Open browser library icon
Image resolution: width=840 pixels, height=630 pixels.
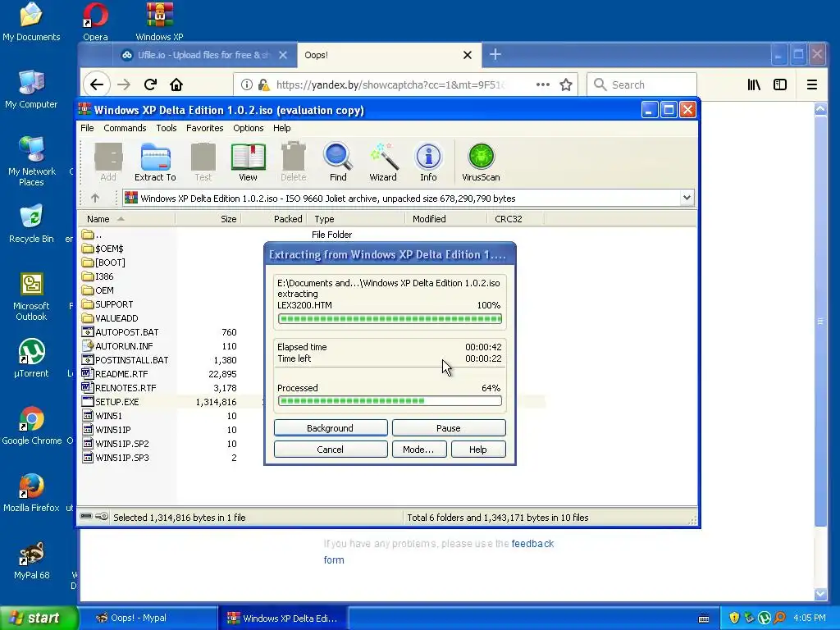point(754,84)
